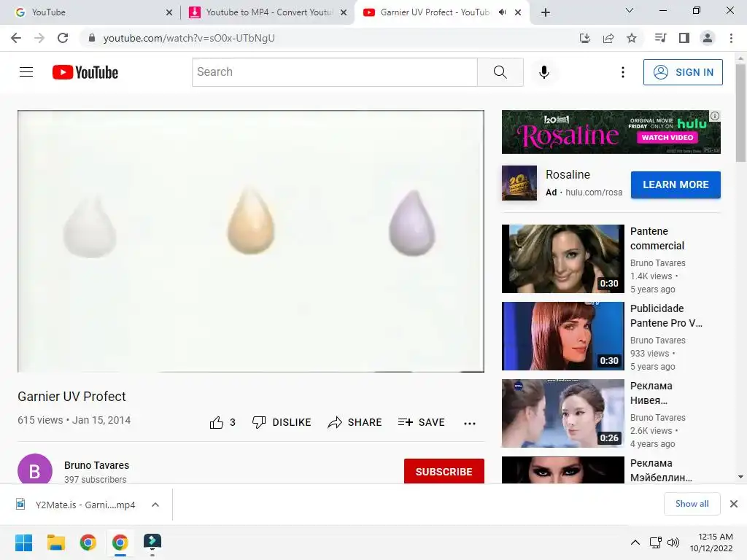Viewport: 747px width, 560px height.
Task: Click Show all downloads
Action: point(692,504)
